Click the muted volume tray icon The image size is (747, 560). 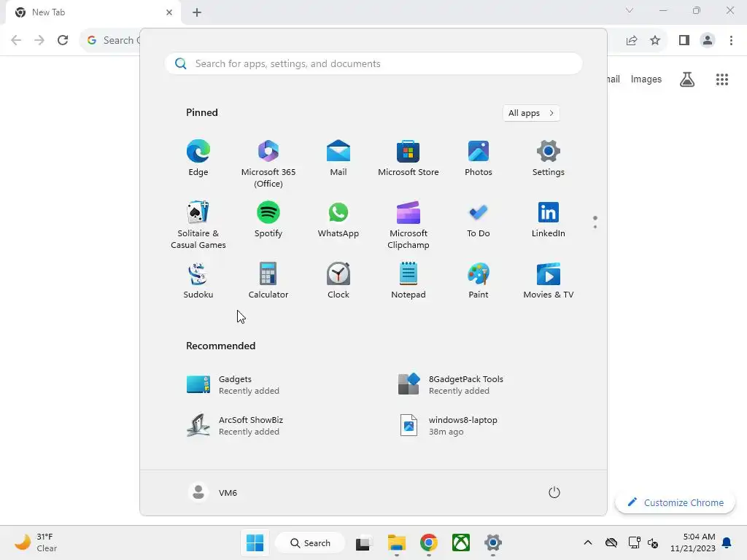coord(653,542)
